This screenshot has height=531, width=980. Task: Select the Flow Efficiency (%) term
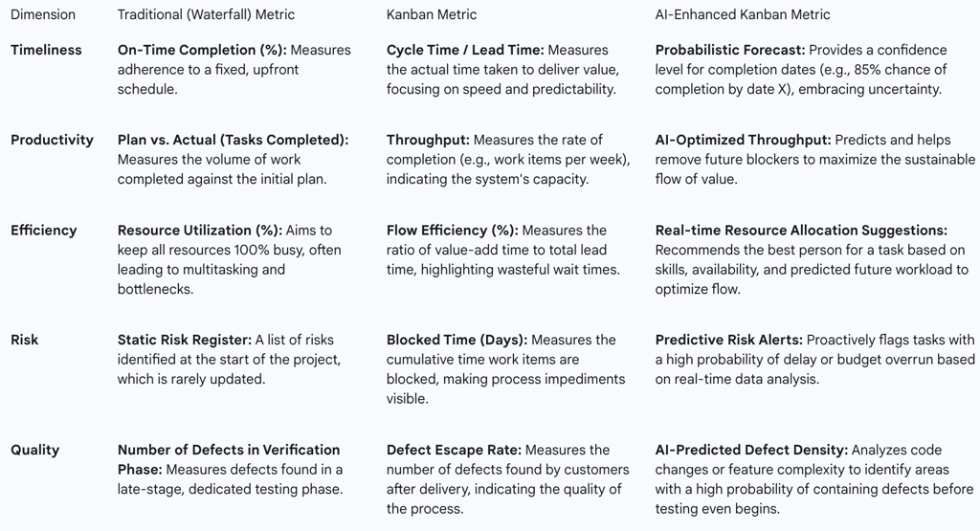(452, 230)
